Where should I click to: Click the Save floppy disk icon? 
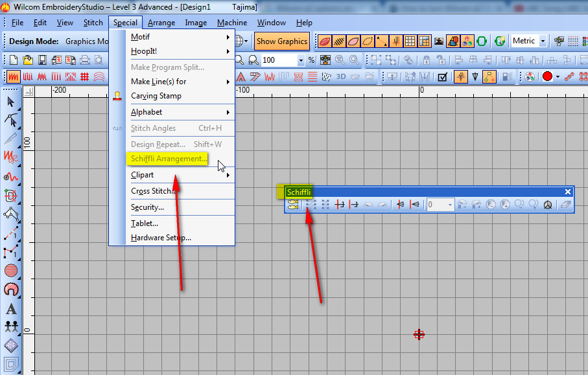(x=42, y=60)
